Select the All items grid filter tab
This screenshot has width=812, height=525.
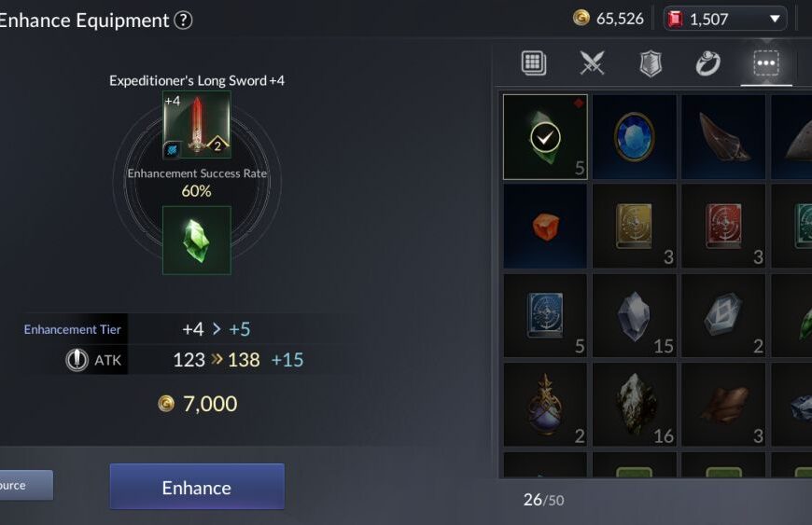[533, 63]
